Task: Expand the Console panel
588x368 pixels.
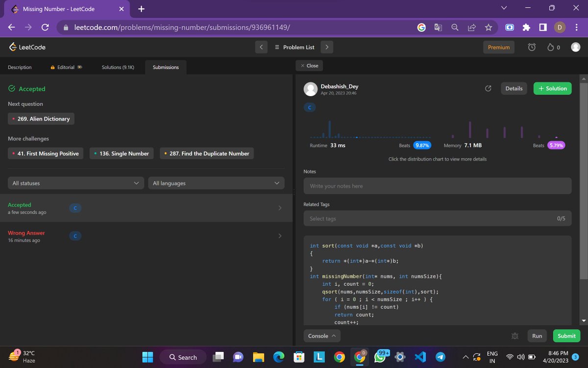Action: pos(322,336)
